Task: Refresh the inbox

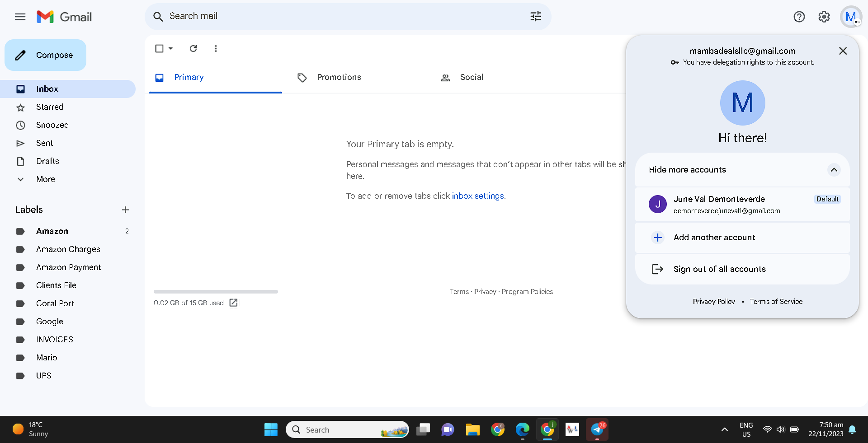Action: (193, 48)
